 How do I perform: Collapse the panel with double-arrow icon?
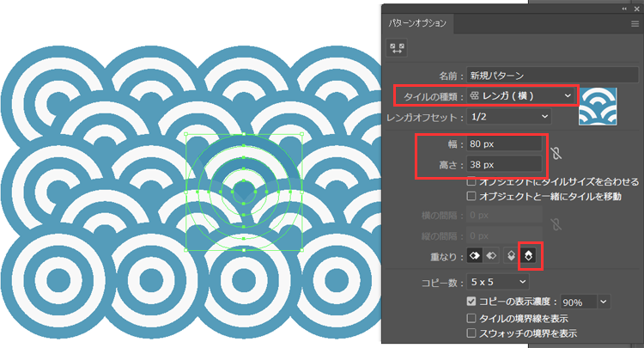625,9
